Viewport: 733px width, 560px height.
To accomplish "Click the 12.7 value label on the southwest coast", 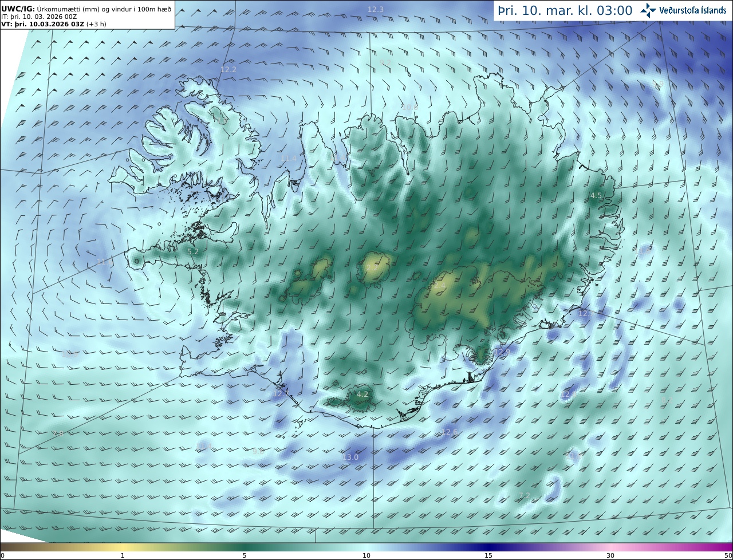I will tap(281, 393).
